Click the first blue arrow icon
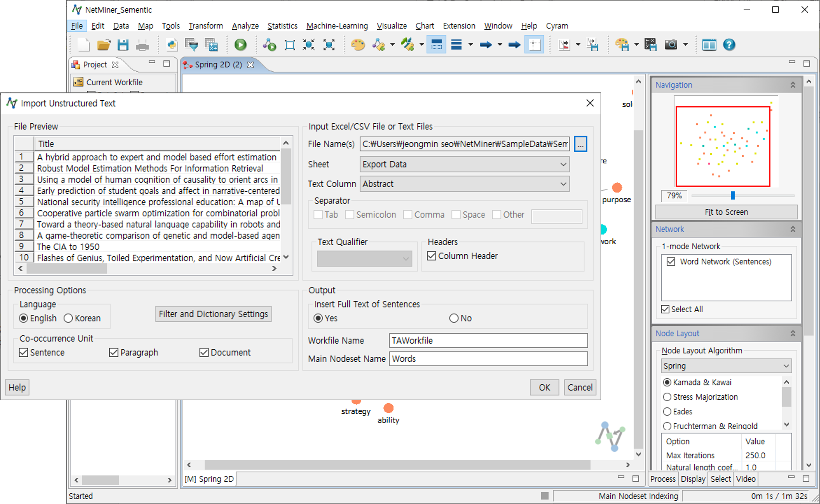This screenshot has height=504, width=820. pos(486,45)
